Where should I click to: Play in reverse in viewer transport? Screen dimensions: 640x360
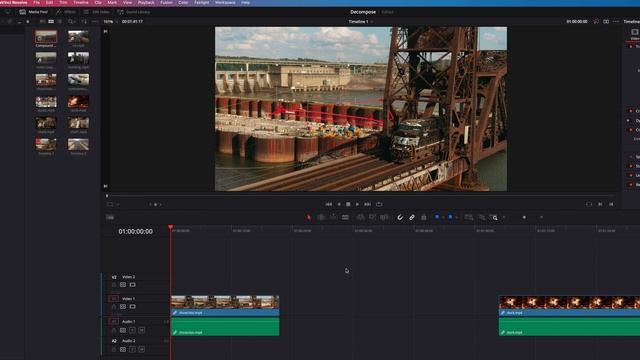pos(339,204)
